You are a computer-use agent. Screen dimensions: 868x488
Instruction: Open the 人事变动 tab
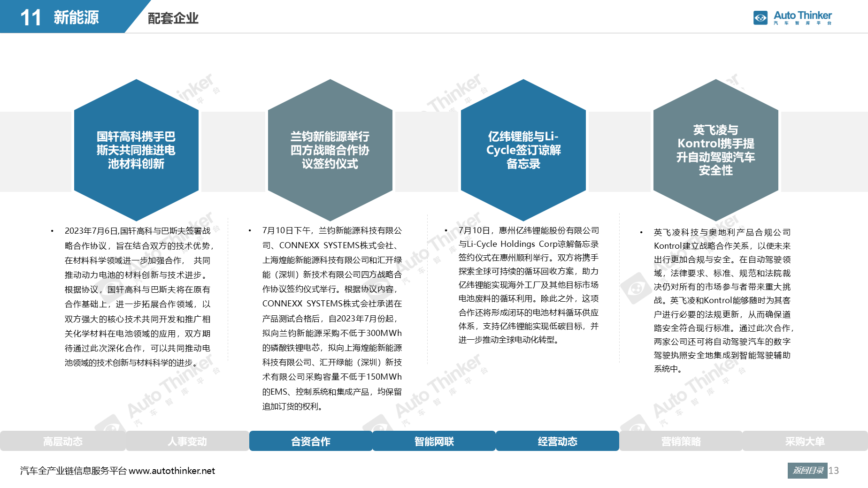(x=187, y=441)
